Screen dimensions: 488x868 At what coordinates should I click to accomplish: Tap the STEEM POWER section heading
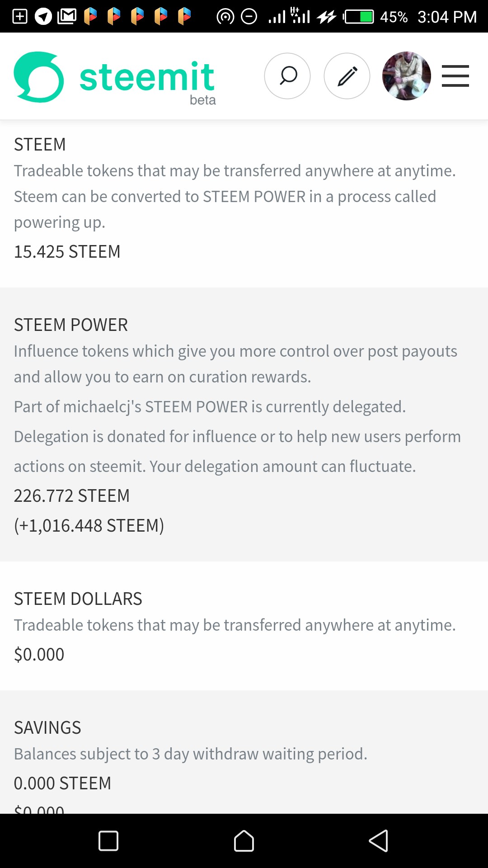pyautogui.click(x=71, y=325)
